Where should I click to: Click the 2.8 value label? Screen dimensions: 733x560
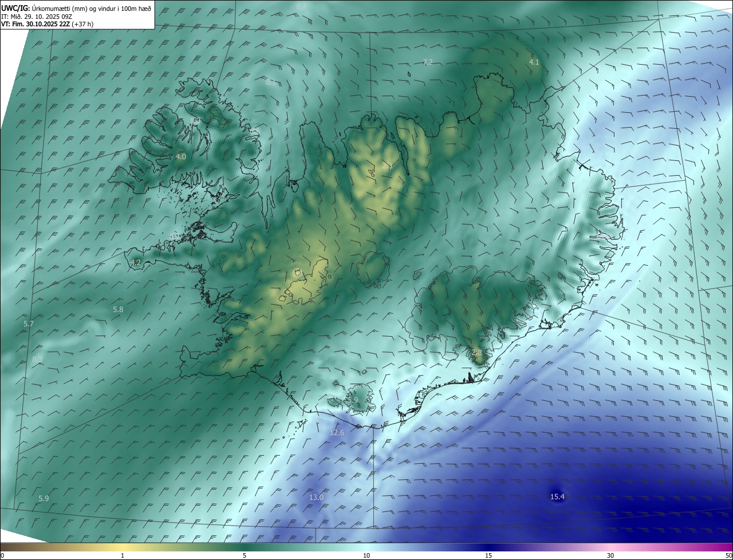click(x=476, y=352)
